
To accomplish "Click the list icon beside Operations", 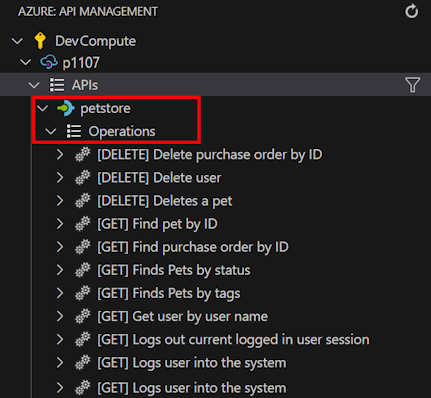I will [x=74, y=131].
